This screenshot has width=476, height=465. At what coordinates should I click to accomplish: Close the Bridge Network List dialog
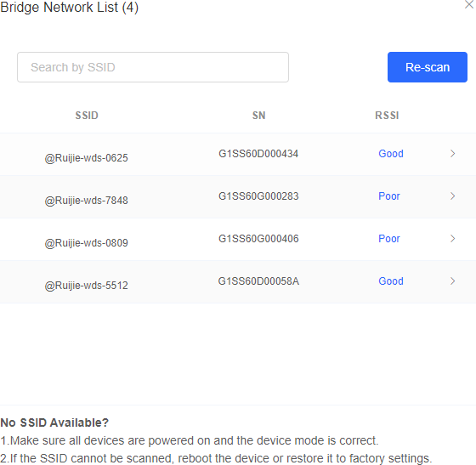pyautogui.click(x=469, y=4)
